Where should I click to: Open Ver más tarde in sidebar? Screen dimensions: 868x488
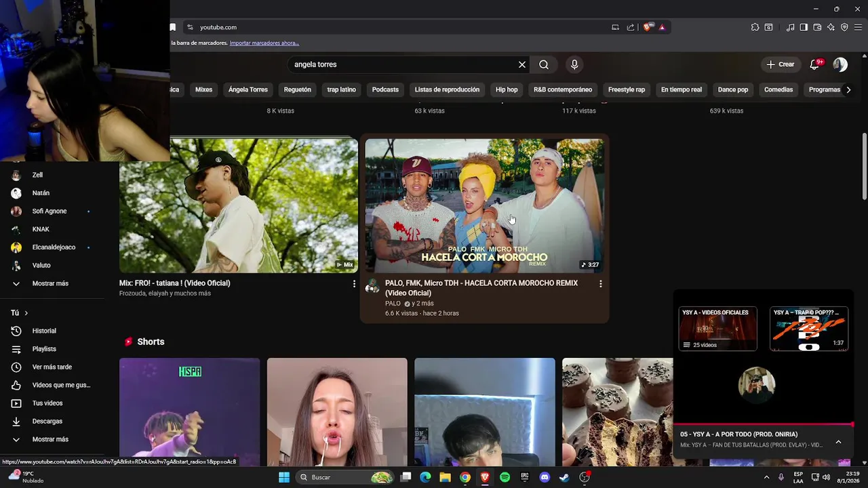pos(51,367)
